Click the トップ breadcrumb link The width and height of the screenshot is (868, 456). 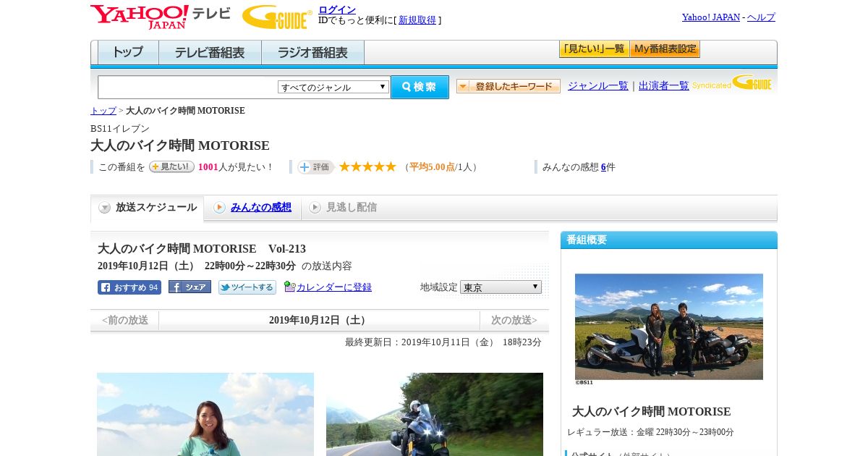103,111
